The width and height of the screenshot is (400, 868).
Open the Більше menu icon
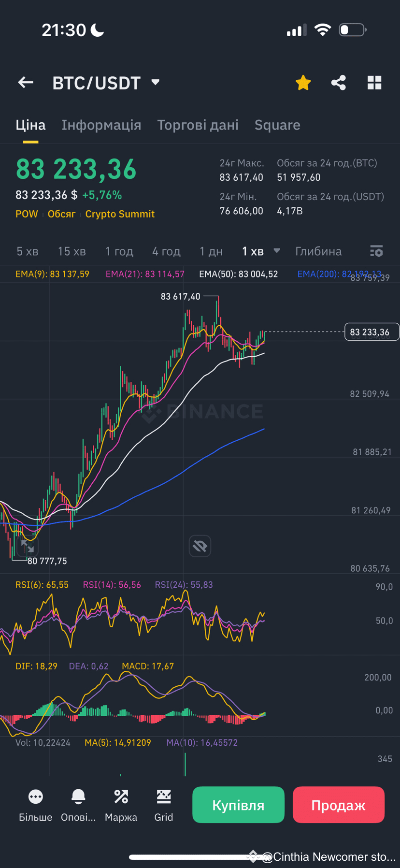coord(36,796)
